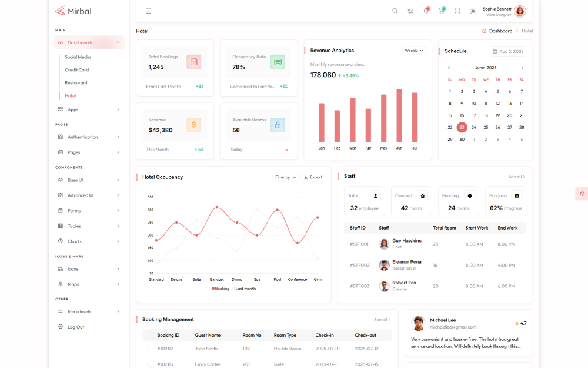The width and height of the screenshot is (588, 368).
Task: Check the select-all box in the Booking ID header
Action: [x=152, y=335]
